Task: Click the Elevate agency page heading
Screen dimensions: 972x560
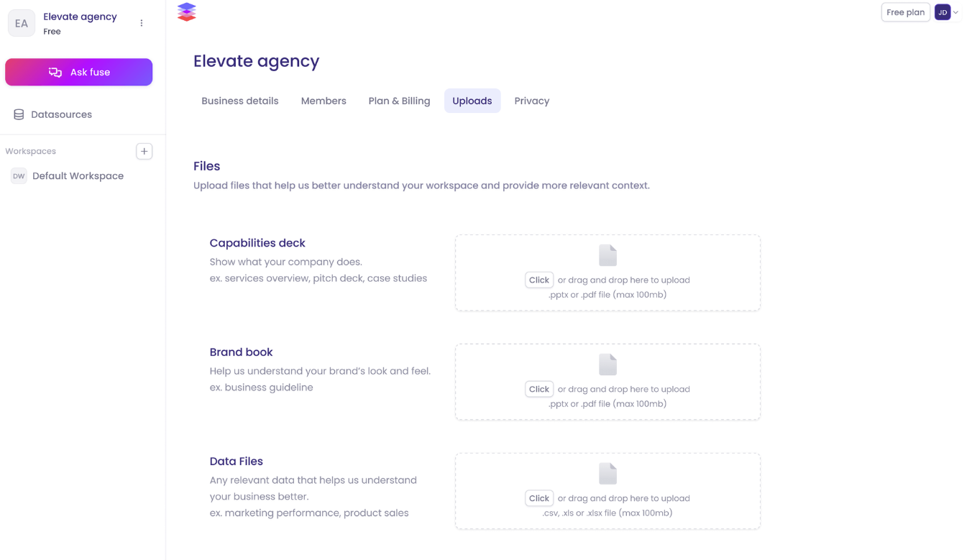Action: click(256, 61)
